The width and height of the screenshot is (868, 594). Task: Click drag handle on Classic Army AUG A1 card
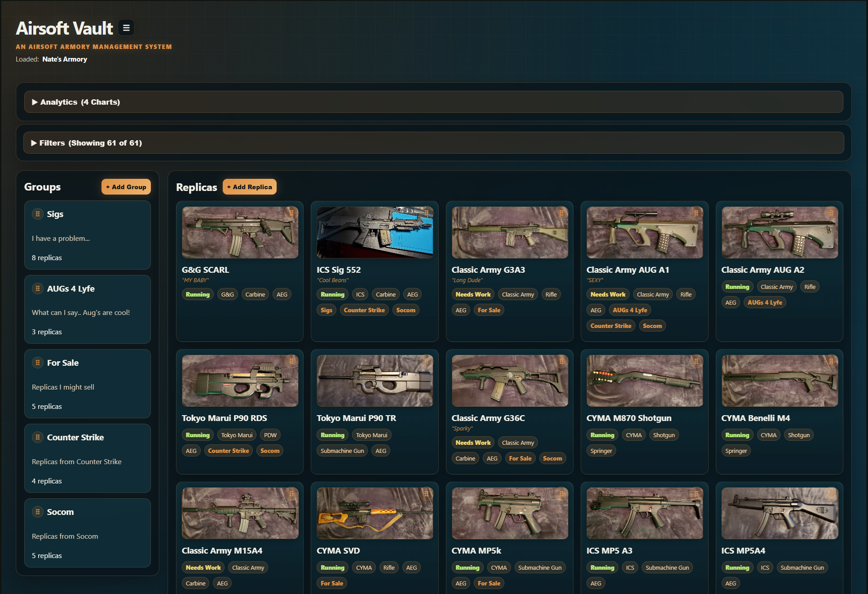tap(696, 213)
